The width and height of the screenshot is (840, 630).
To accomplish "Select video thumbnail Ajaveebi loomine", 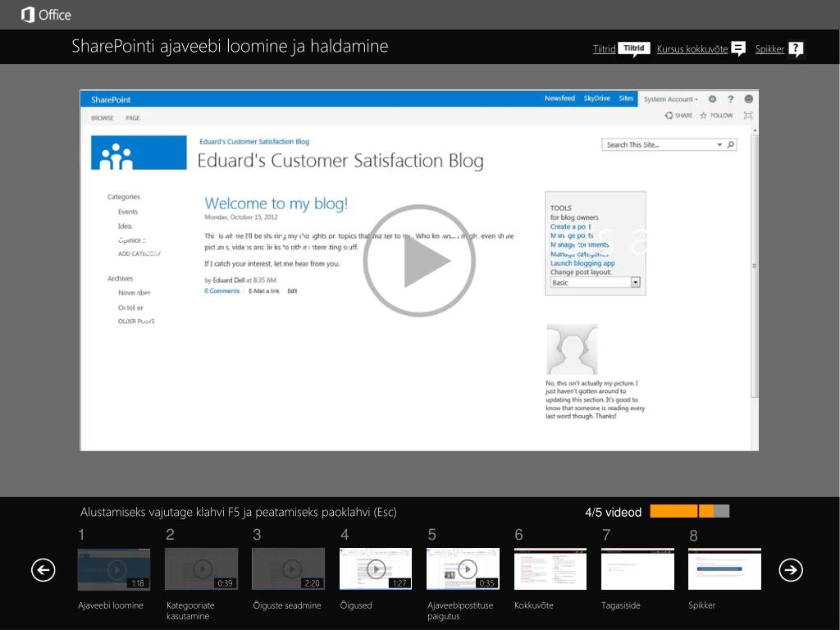I will coord(113,569).
